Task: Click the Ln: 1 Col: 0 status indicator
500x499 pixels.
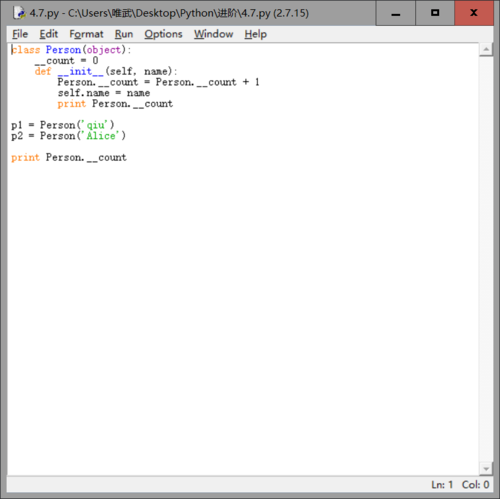Action: click(x=460, y=484)
